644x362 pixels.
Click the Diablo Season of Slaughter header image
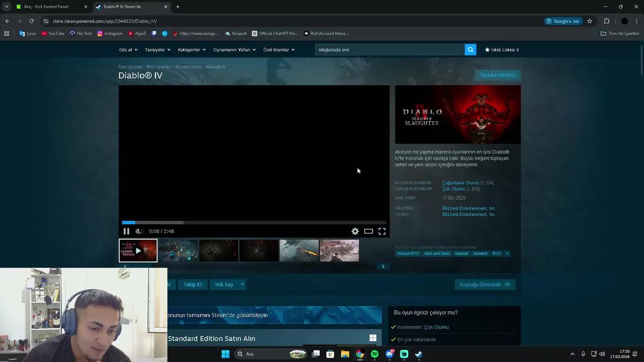click(458, 115)
